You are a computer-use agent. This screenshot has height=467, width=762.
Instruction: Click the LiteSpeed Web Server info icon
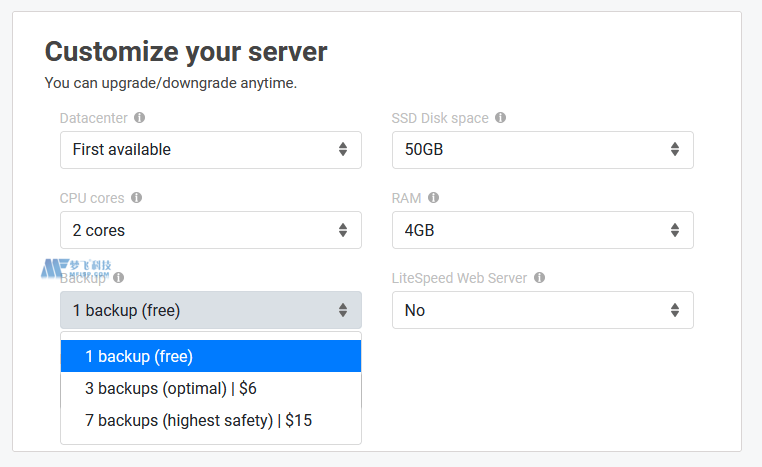coord(539,278)
